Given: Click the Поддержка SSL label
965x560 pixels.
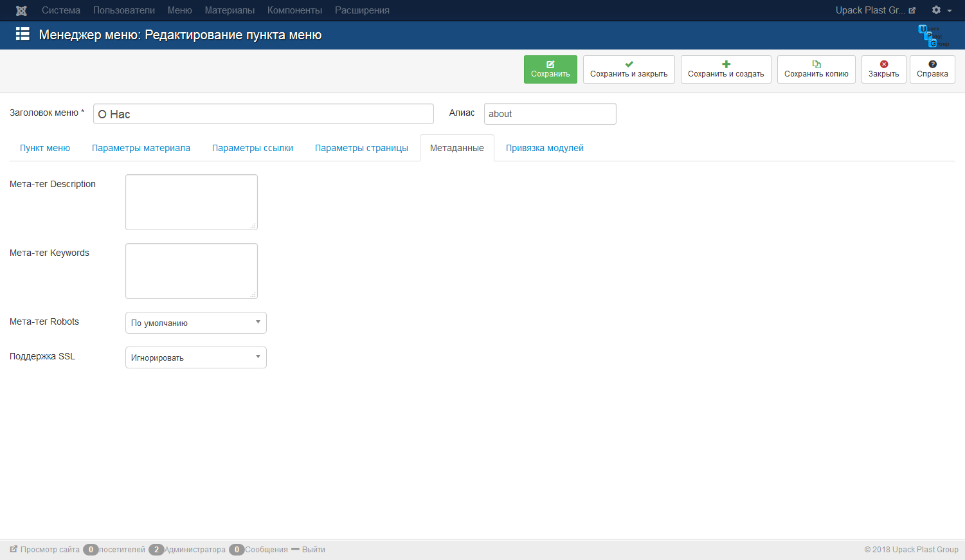Looking at the screenshot, I should [42, 356].
